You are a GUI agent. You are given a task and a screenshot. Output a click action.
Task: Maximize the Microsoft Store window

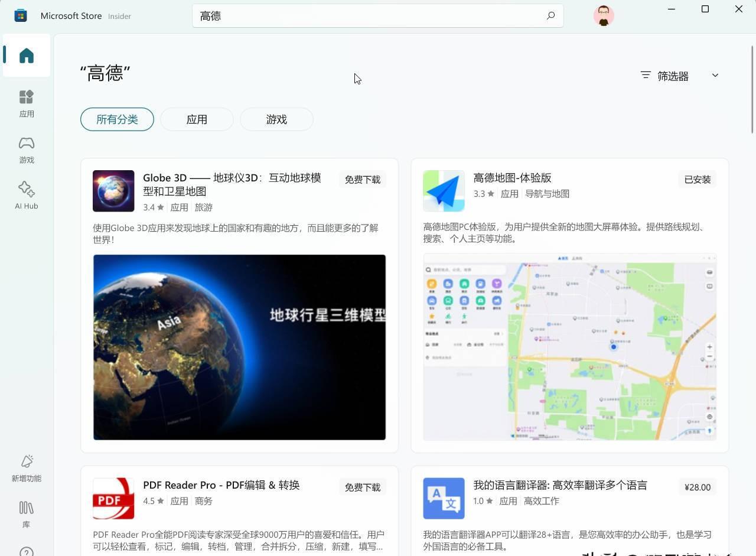click(705, 9)
